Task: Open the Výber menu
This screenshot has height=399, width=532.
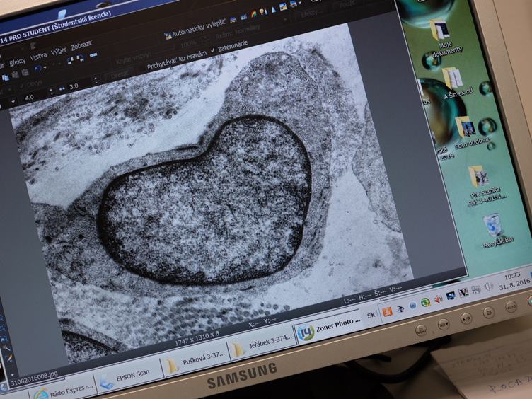Action: pos(58,51)
